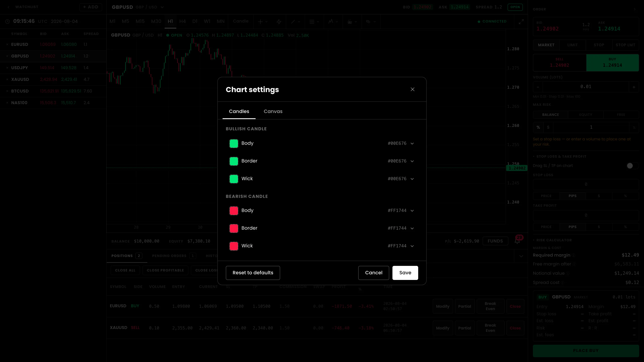Expand the bullish Border color dropdown

412,161
